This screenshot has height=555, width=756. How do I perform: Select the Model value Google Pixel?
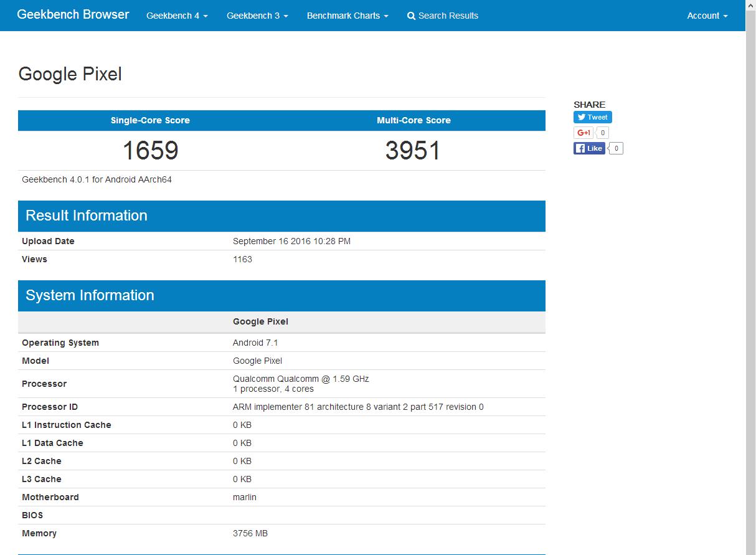point(257,361)
